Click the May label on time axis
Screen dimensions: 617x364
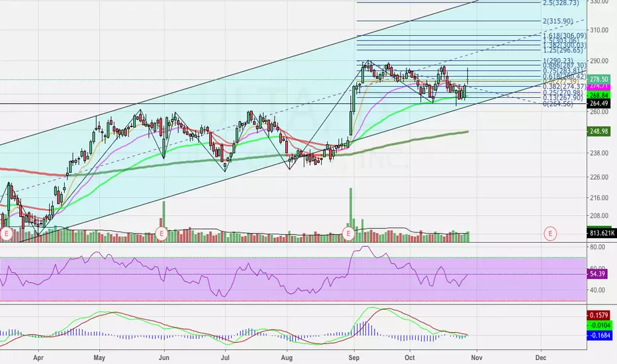(99, 357)
